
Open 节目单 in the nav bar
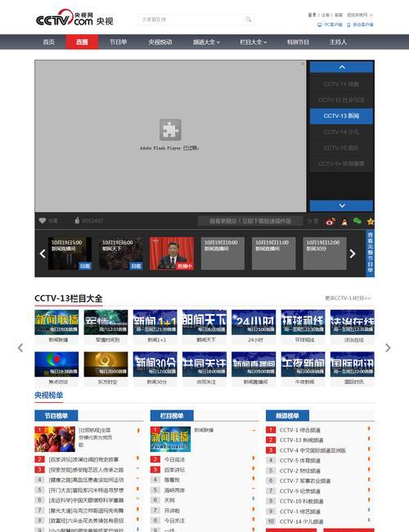pyautogui.click(x=118, y=42)
